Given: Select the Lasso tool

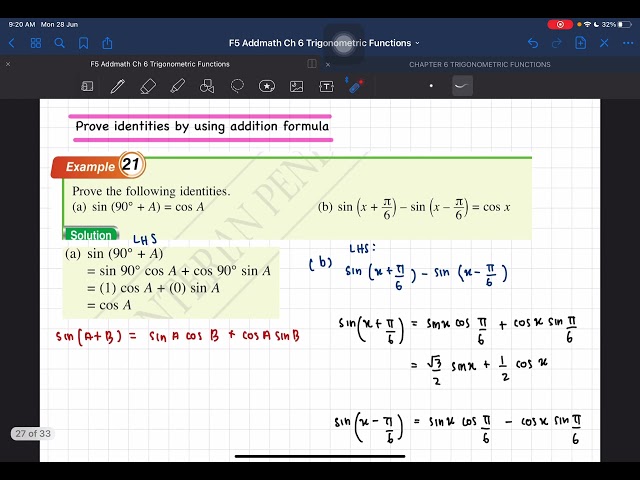Looking at the screenshot, I should point(237,86).
